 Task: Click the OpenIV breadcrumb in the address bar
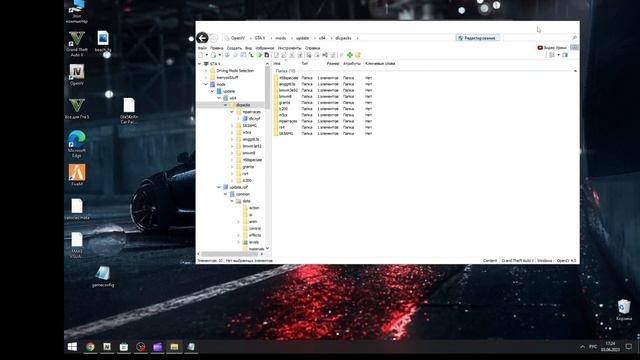coord(238,38)
